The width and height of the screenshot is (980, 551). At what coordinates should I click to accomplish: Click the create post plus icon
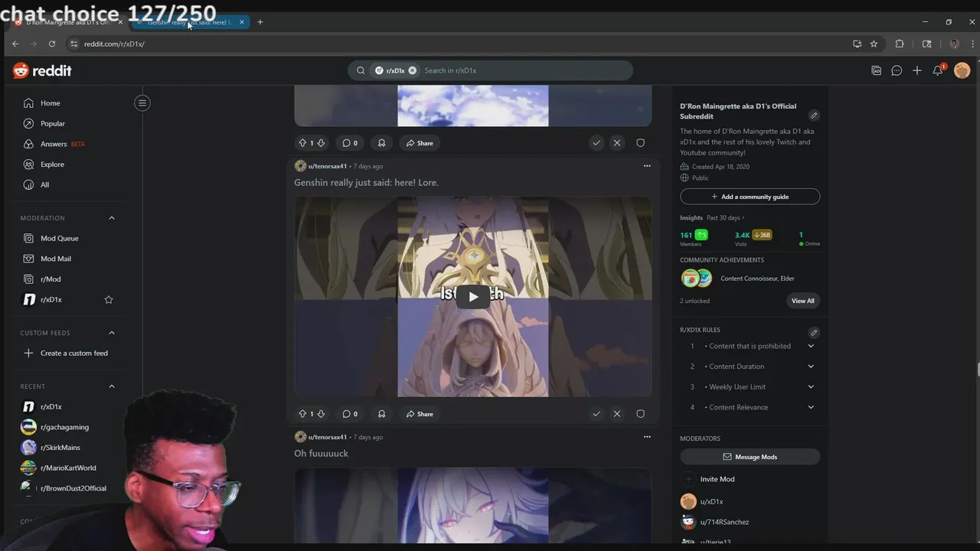coord(917,70)
